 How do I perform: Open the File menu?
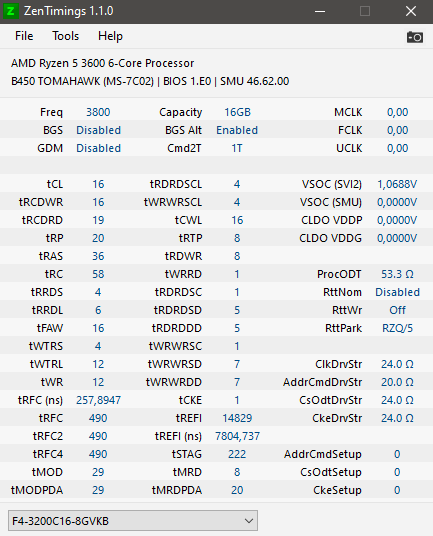tap(24, 36)
